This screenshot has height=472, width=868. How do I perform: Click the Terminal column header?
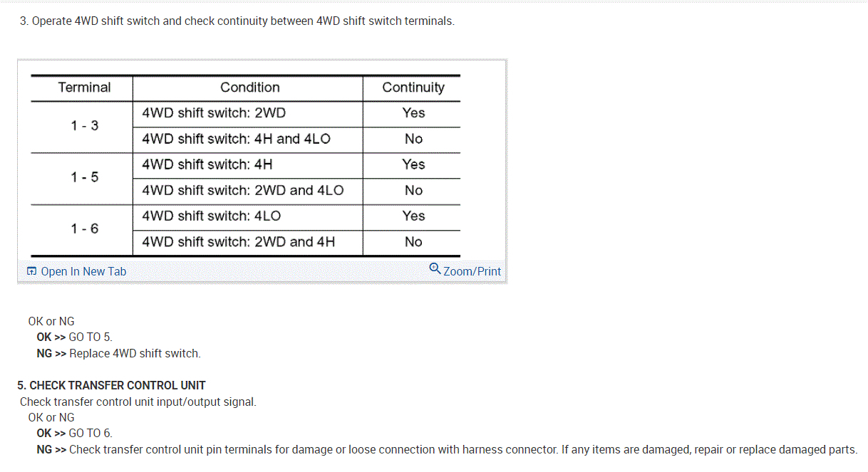(x=84, y=88)
